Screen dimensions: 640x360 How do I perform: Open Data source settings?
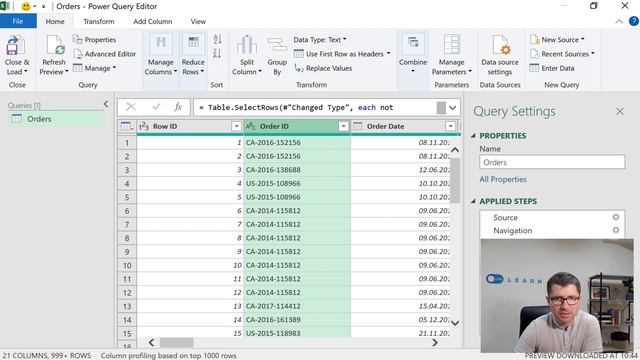pyautogui.click(x=500, y=56)
